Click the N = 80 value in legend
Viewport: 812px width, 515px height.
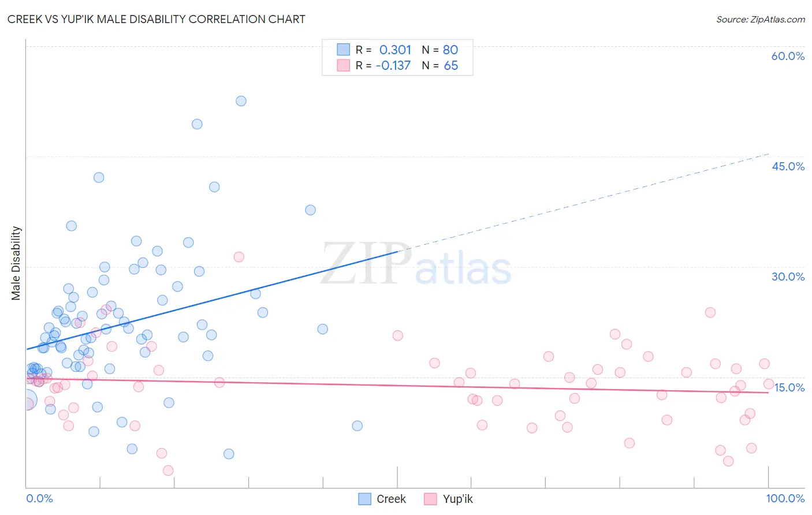[440, 50]
